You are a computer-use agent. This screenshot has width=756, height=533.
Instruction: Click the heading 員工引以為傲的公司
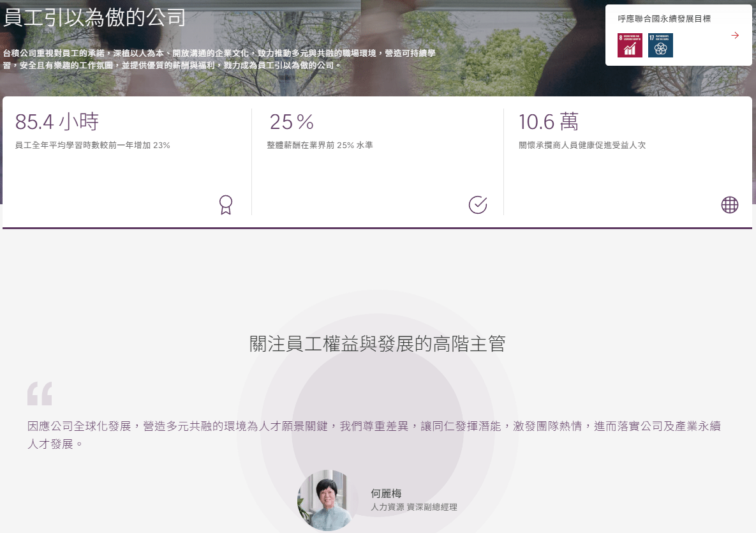click(94, 17)
